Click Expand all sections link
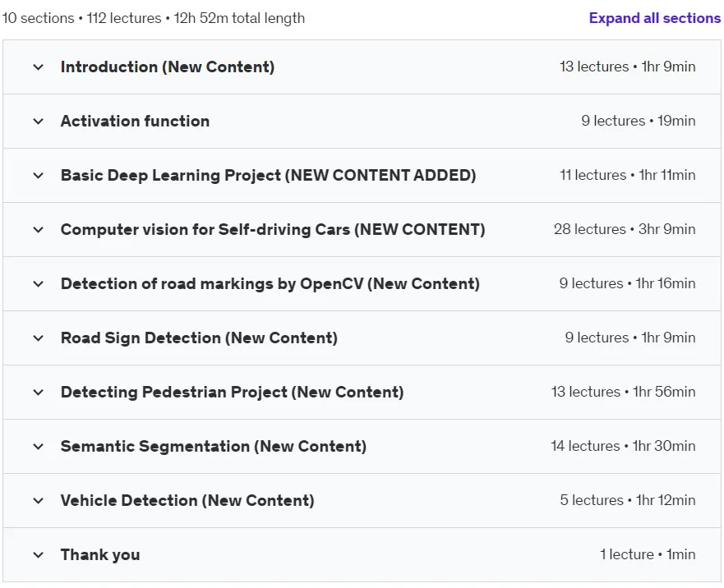724x588 pixels. coord(655,18)
